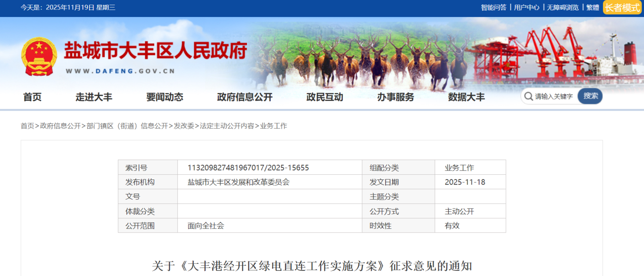Viewport: 644px width, 276px height.
Task: Expand the 政民互动 navigation menu
Action: coord(325,97)
